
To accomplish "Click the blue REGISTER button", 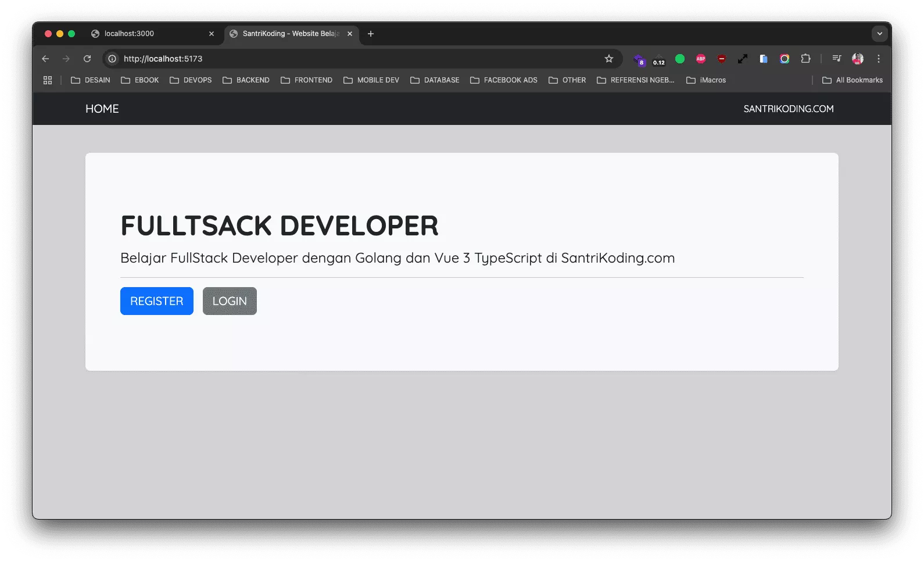I will pos(157,301).
